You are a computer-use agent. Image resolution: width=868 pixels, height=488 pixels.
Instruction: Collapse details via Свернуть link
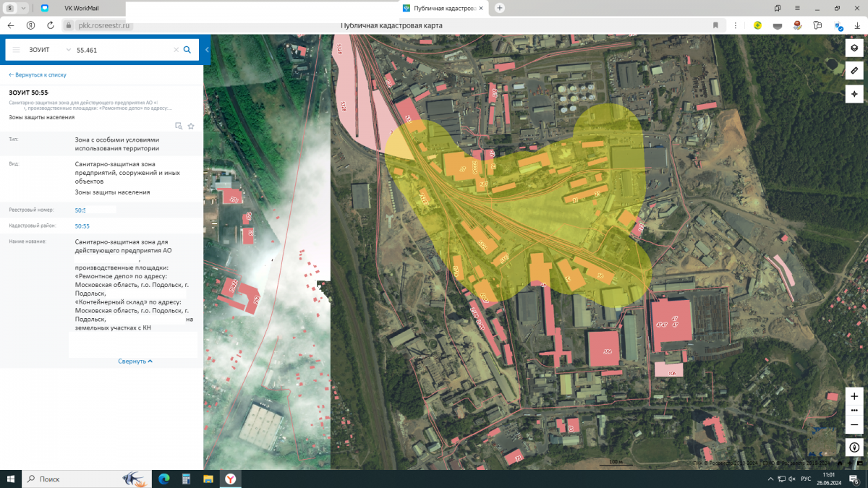click(135, 361)
